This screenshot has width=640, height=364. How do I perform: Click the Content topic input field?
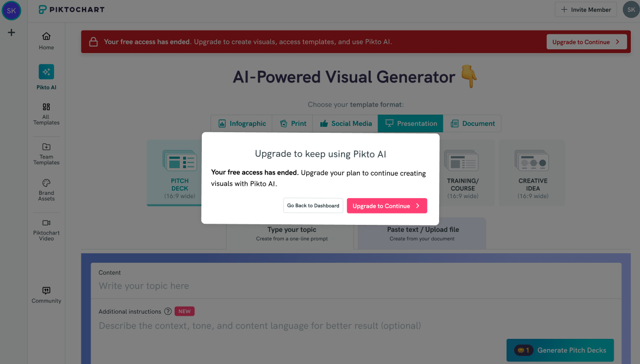(356, 286)
